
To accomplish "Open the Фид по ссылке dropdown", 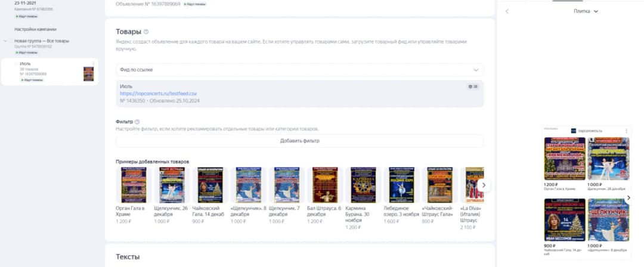I will pyautogui.click(x=299, y=70).
